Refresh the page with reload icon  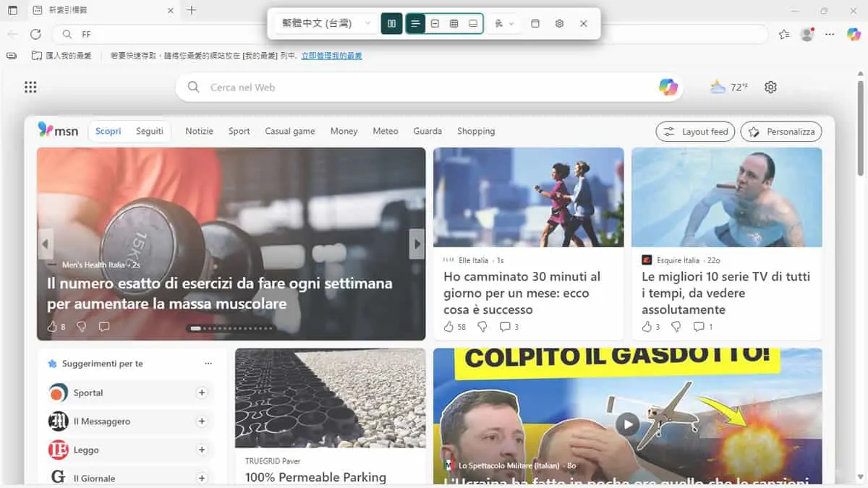[35, 34]
